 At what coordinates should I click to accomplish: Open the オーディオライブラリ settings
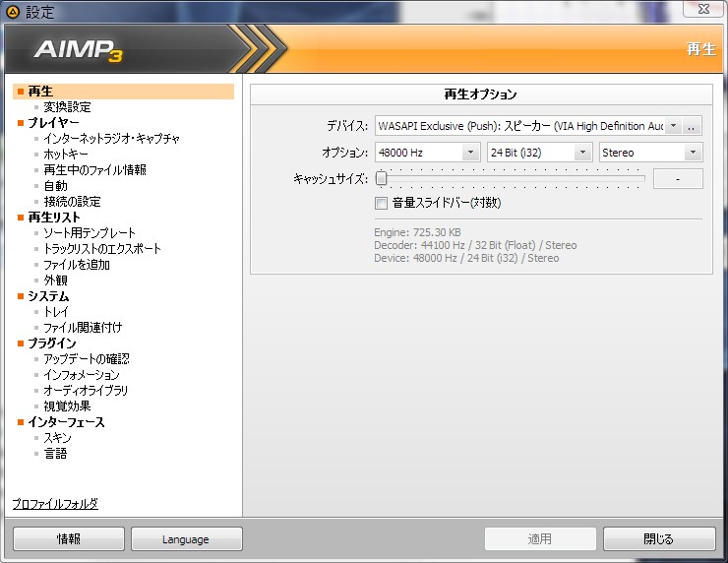pyautogui.click(x=86, y=391)
